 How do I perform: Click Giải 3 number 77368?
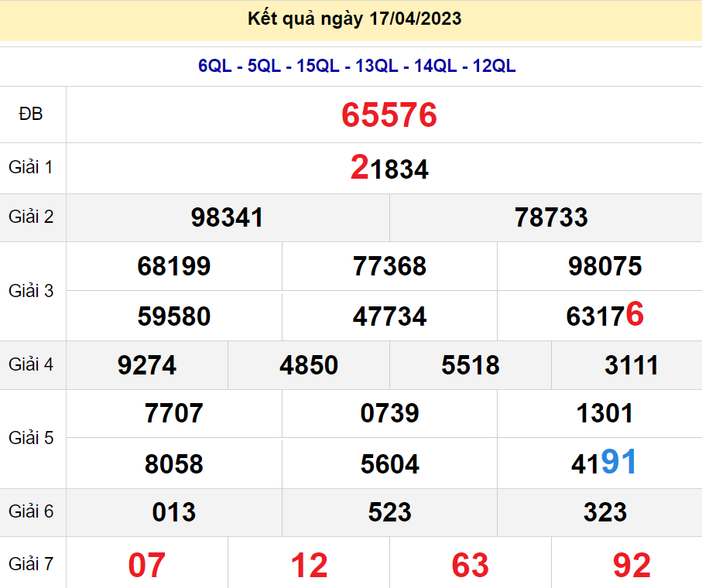pyautogui.click(x=389, y=266)
